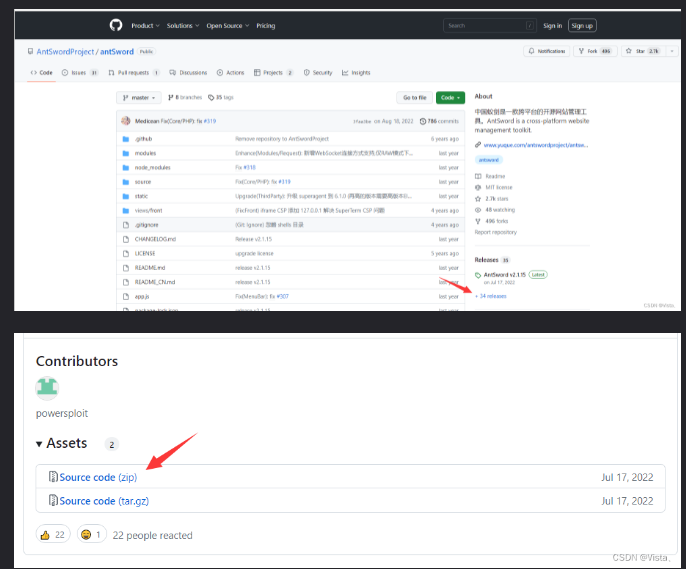Expand the star lists dropdown arrow

(x=672, y=51)
